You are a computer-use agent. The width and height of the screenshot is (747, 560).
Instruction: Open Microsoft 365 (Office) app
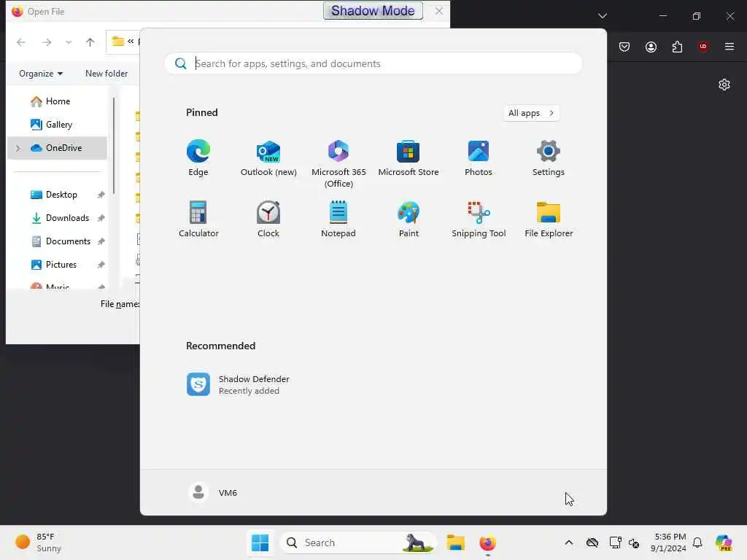coord(338,164)
